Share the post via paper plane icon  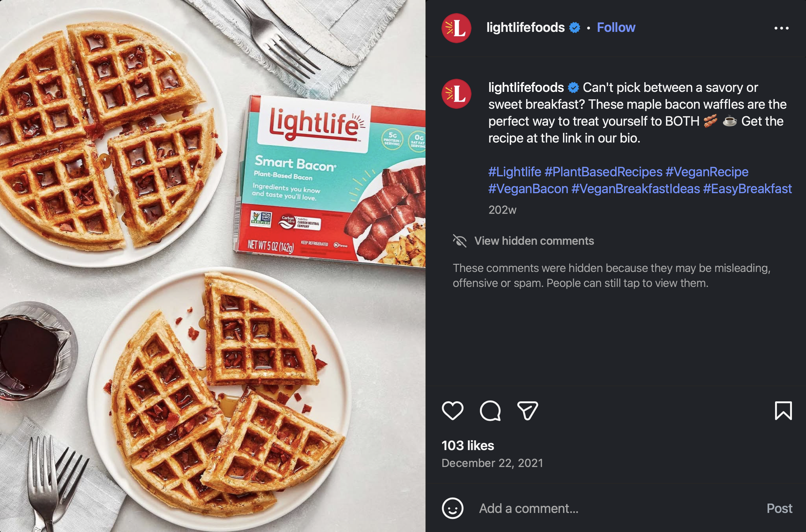[527, 410]
